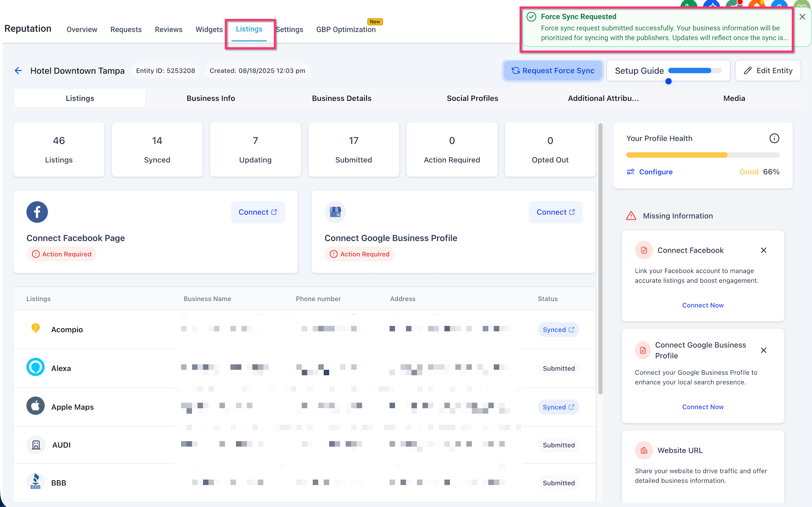Dismiss the Connect Facebook missing info card

[763, 250]
